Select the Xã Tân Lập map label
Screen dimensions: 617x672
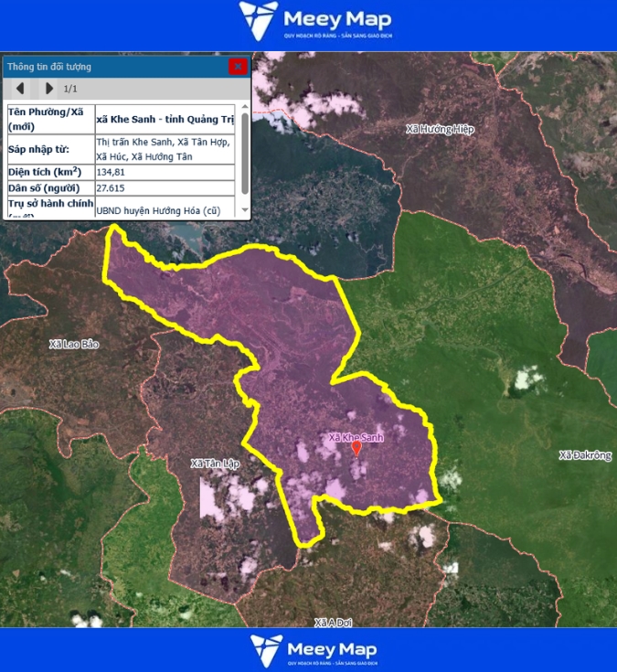214,464
